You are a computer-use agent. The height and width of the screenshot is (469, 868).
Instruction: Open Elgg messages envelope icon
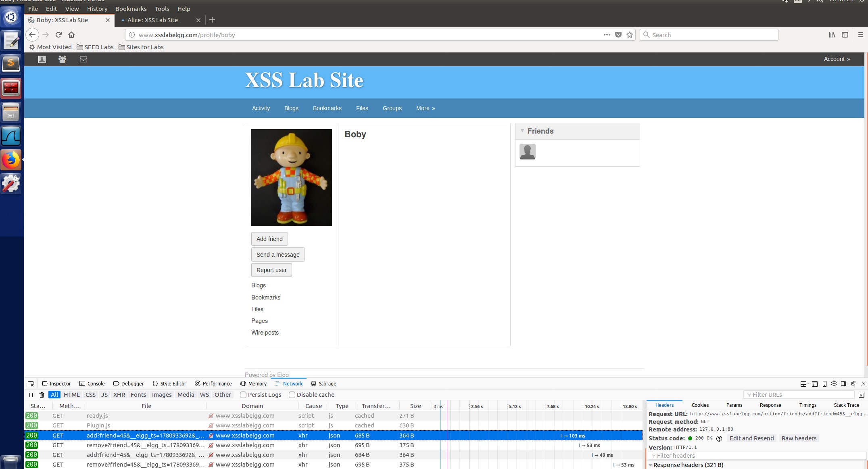(x=83, y=59)
